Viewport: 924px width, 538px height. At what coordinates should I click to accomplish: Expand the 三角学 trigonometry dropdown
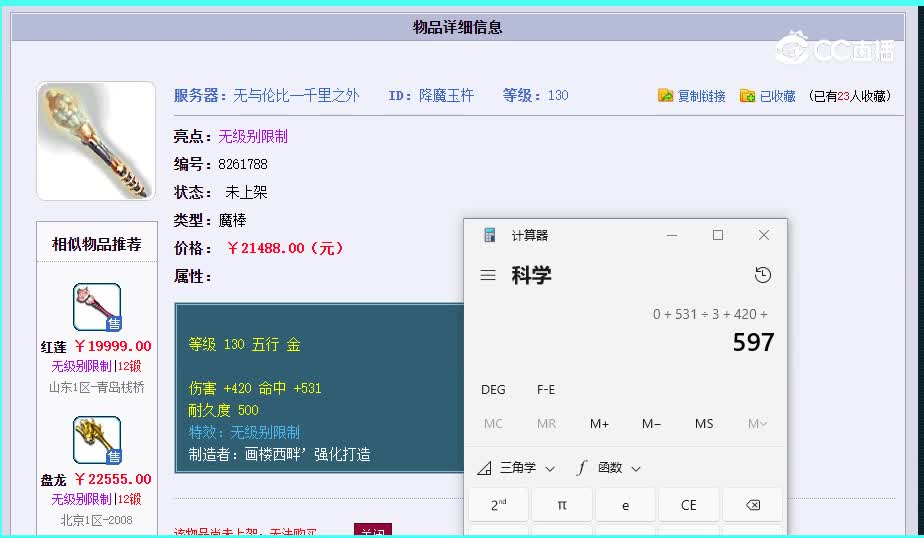(x=516, y=467)
